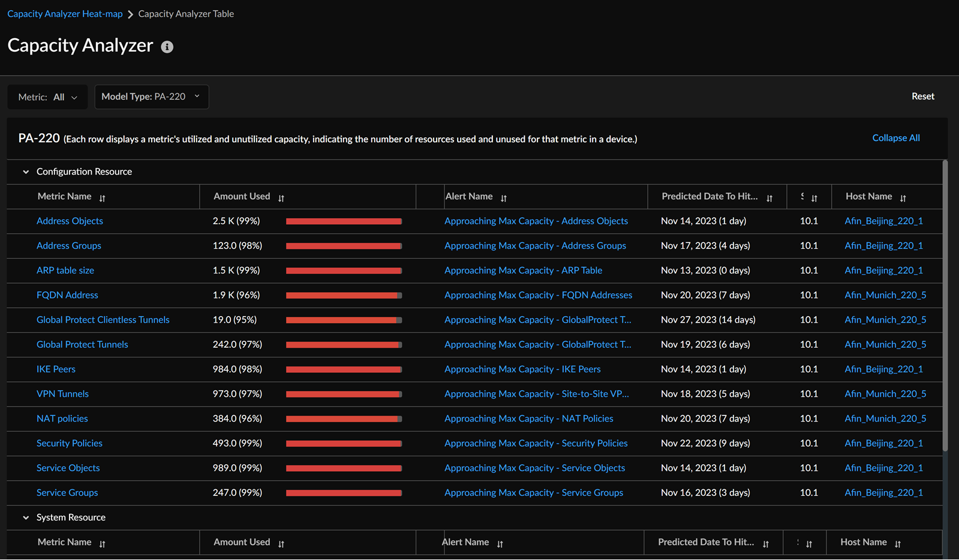Go back to Capacity Analyzer Heat-map breadcrumb

click(65, 14)
